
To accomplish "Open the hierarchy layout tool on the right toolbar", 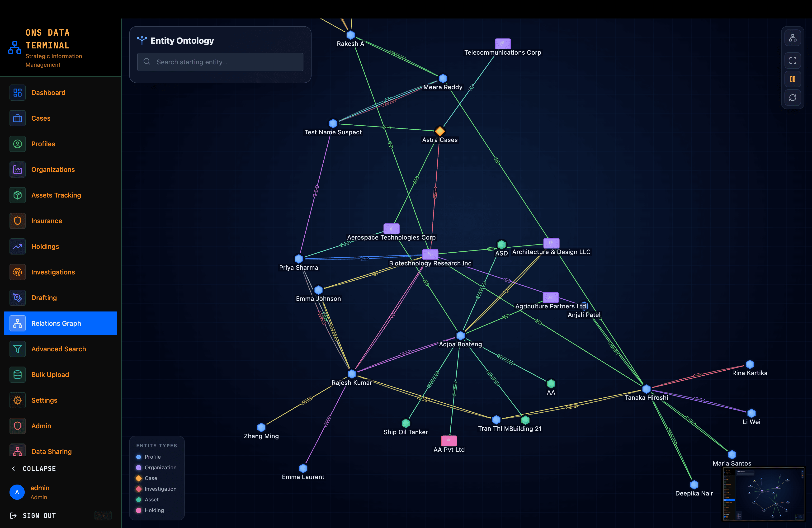I will pyautogui.click(x=793, y=38).
